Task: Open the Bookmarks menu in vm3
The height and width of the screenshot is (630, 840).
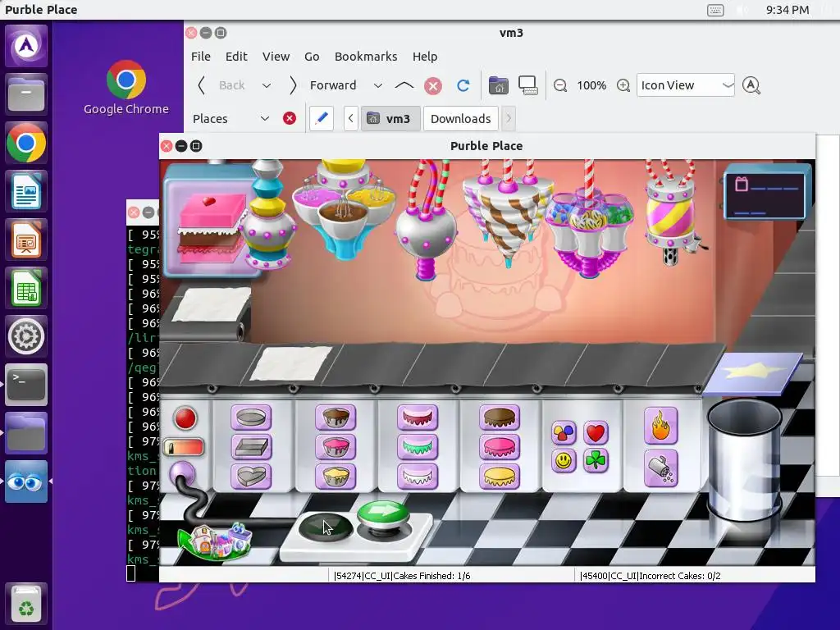Action: coord(366,57)
